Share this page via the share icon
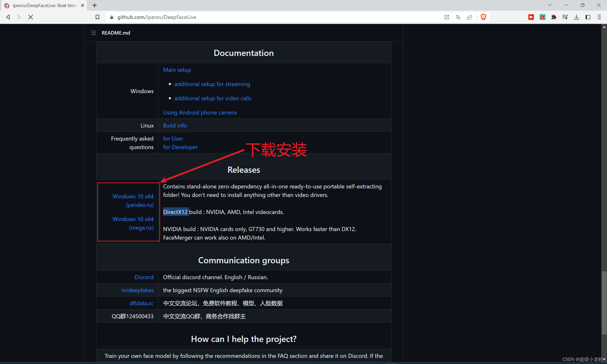Viewport: 607px width, 364px height. [469, 17]
